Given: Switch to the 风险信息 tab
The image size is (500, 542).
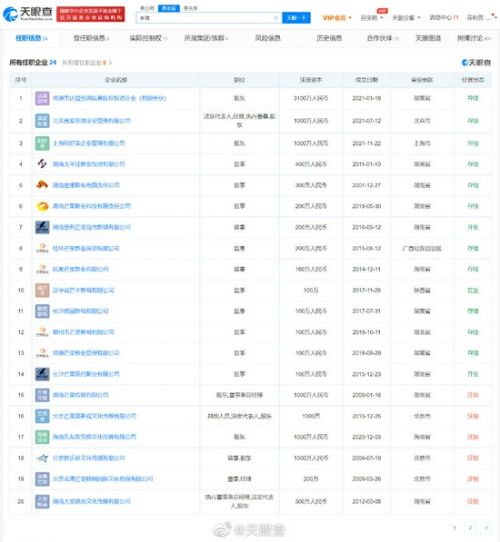Looking at the screenshot, I should pyautogui.click(x=268, y=38).
